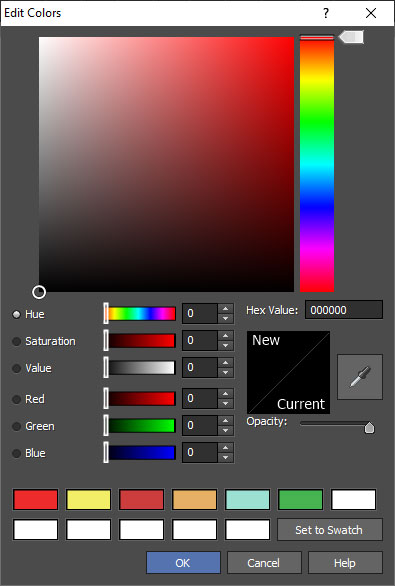This screenshot has width=395, height=586.
Task: Increase the Blue value with up arrow
Action: [225, 447]
